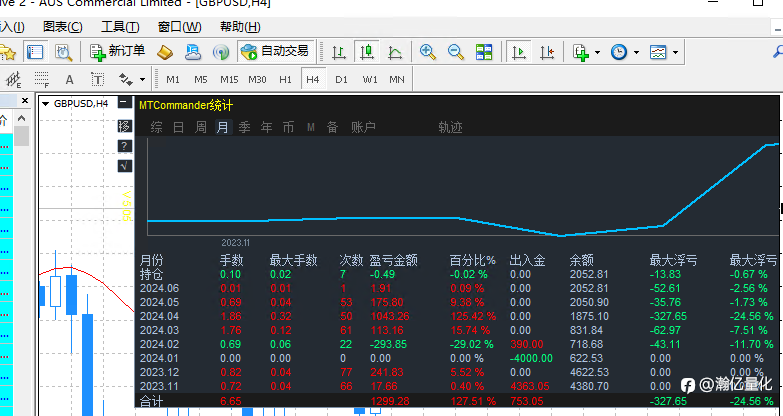The image size is (783, 416).
Task: Switch to the 周 weekly statistics tab
Action: [200, 127]
